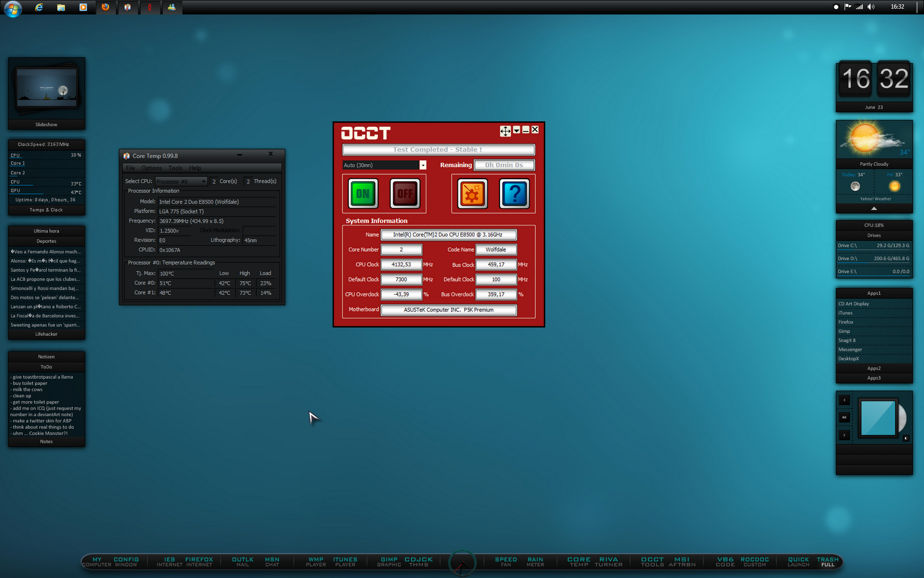Click the OCCT down-arrow icon in title bar
The height and width of the screenshot is (578, 924).
517,130
